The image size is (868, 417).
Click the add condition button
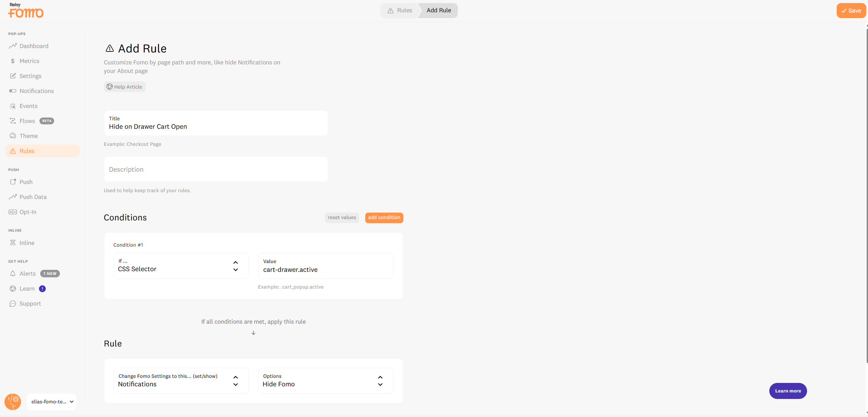(x=384, y=218)
